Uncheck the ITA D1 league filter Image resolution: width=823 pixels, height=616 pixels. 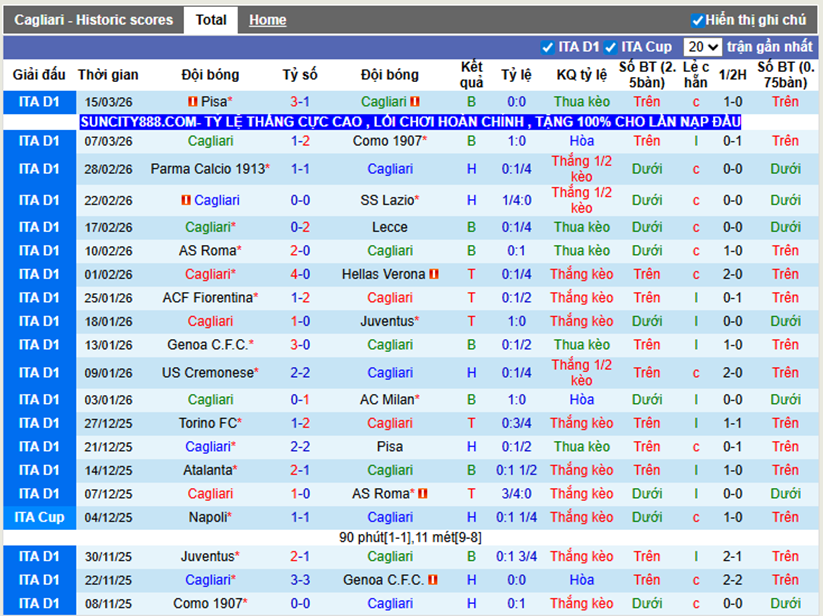[x=547, y=47]
